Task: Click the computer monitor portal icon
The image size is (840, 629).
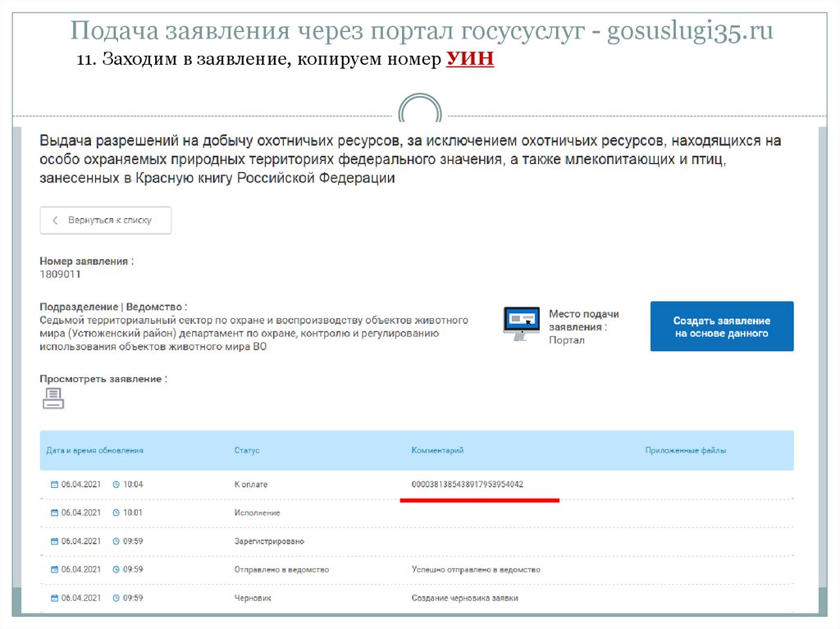Action: 521,324
